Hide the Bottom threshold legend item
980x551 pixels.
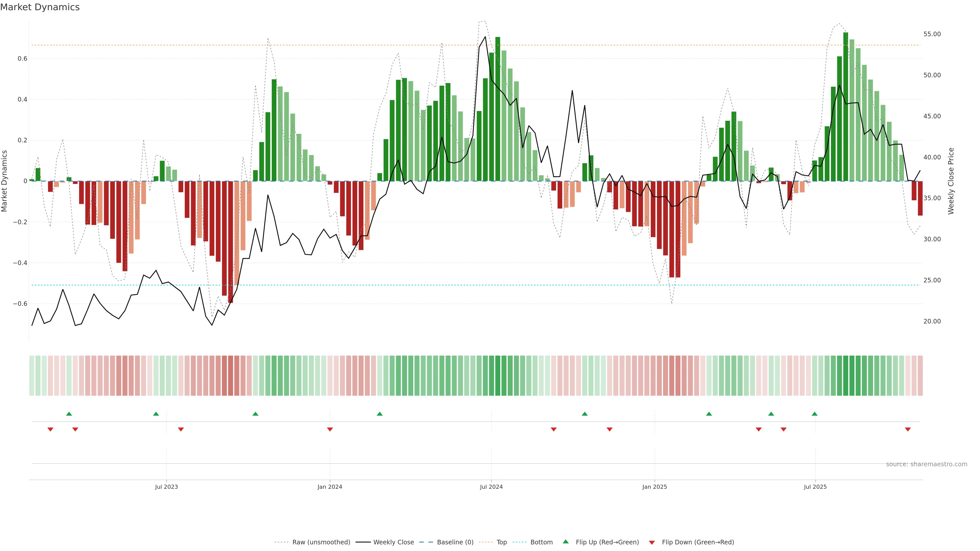coord(541,542)
